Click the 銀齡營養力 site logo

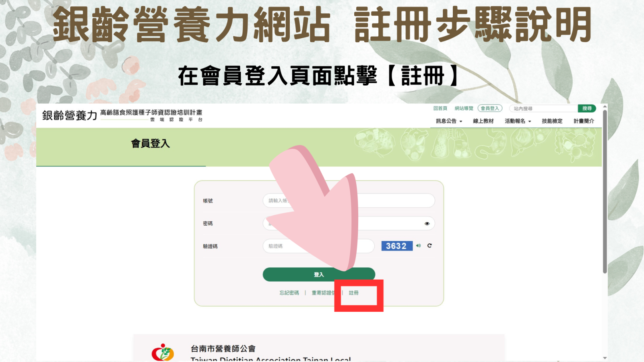coord(70,115)
